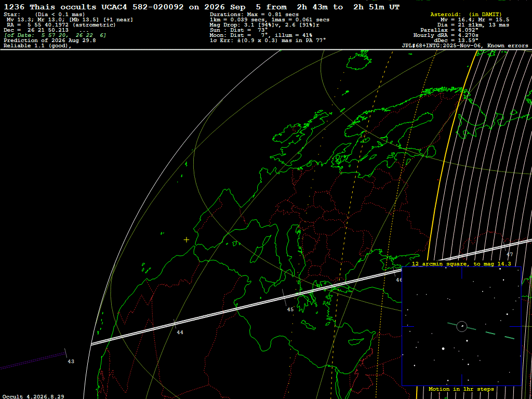Viewport: 532px width, 399px height.
Task: Click the 'Prediction of 2026 Aug 29.8' text
Action: tap(49, 41)
